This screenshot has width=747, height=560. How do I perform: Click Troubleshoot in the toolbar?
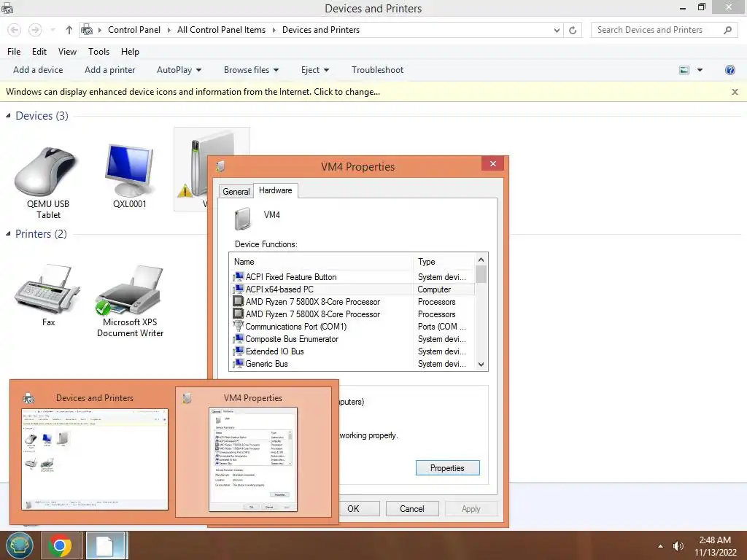(x=377, y=70)
